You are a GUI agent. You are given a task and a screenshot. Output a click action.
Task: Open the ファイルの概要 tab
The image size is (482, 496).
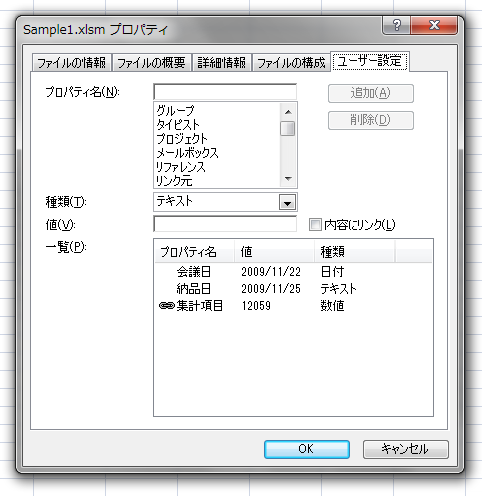(x=151, y=63)
